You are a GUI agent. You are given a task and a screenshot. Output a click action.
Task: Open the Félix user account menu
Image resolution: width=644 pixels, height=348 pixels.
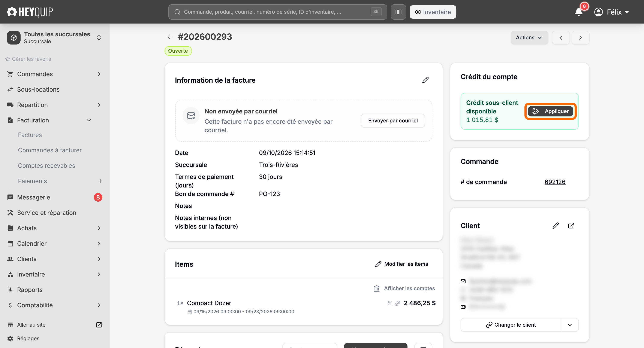611,12
